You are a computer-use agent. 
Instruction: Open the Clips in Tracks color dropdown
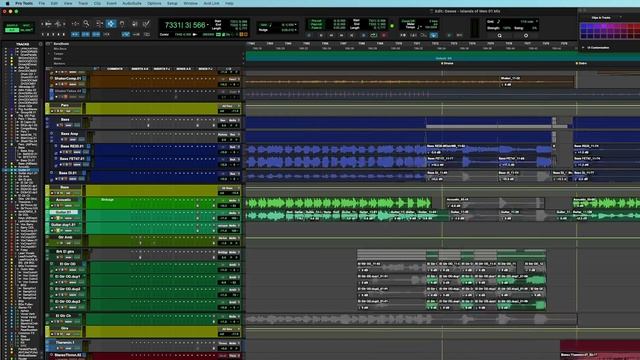[x=620, y=18]
